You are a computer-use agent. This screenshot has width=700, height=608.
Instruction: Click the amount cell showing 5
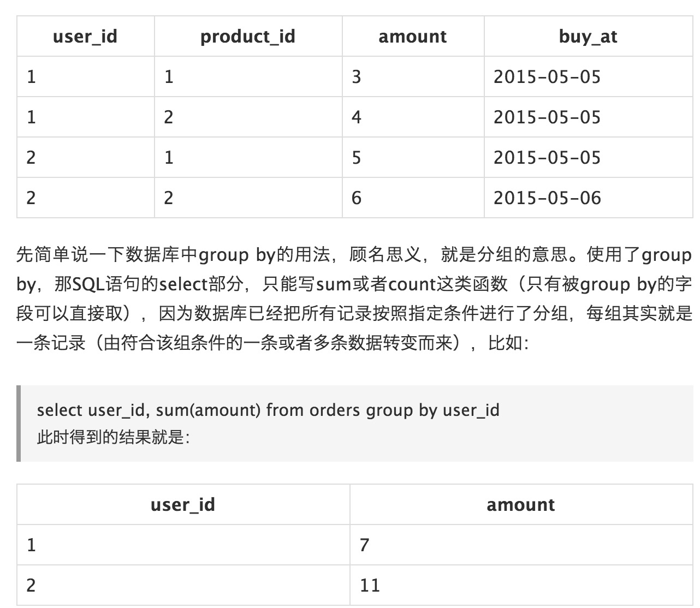[x=412, y=157]
